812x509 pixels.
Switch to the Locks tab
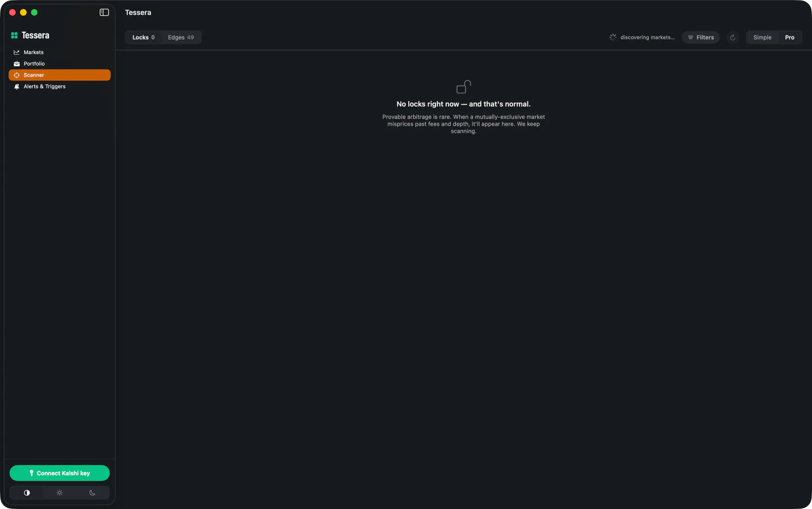pyautogui.click(x=143, y=37)
